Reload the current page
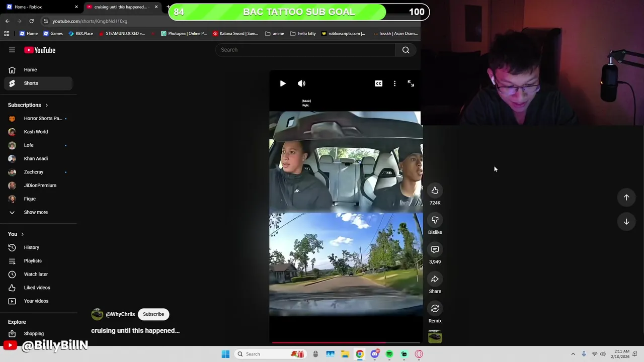This screenshot has height=362, width=644. 31,21
